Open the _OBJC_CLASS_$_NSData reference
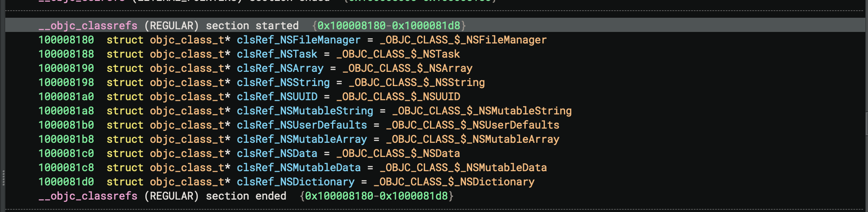This screenshot has height=212, width=868. click(x=398, y=153)
